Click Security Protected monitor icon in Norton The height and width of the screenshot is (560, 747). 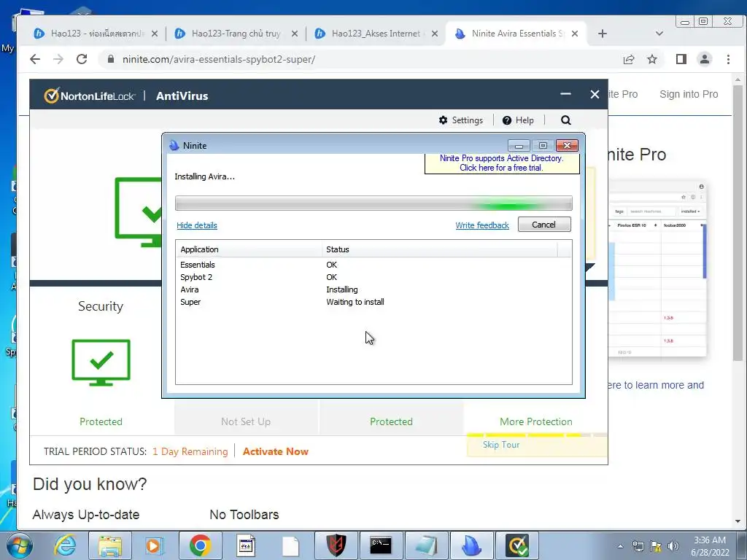click(101, 362)
